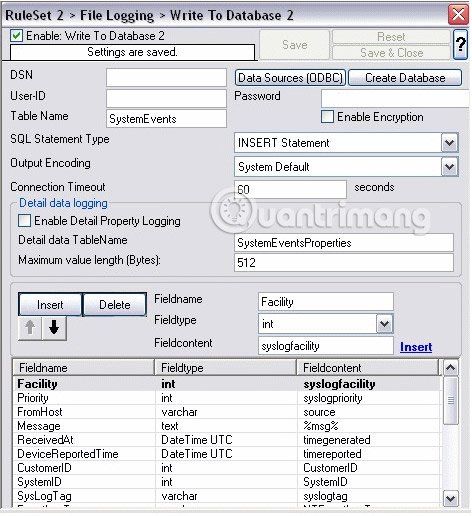Click the field list scroll-up arrow

pyautogui.click(x=451, y=368)
